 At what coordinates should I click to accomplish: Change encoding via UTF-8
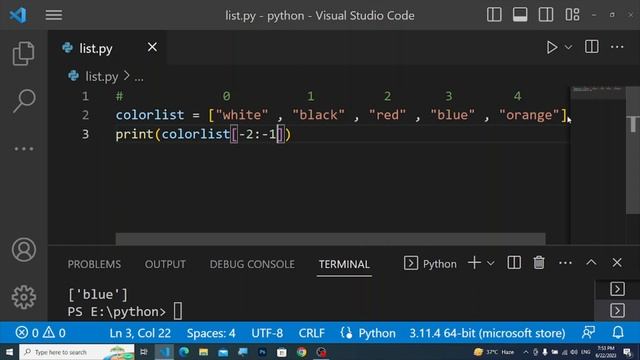[267, 333]
